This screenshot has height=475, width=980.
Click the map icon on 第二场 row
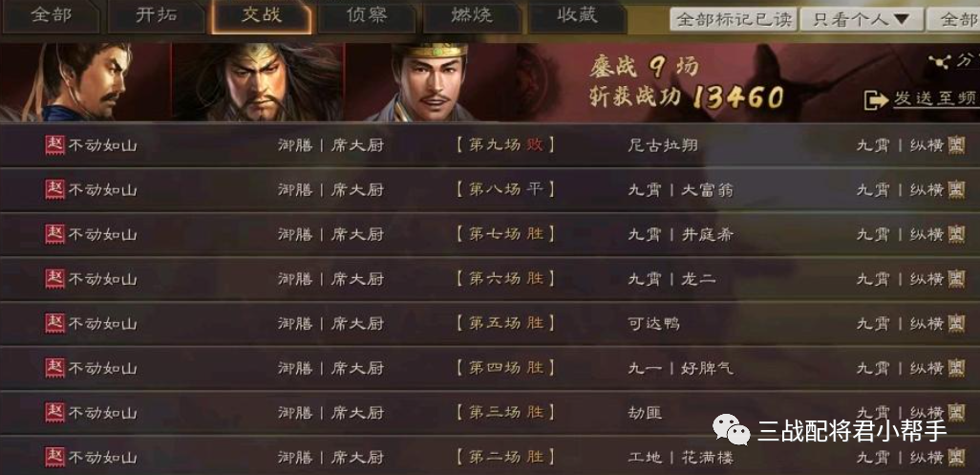tap(956, 457)
